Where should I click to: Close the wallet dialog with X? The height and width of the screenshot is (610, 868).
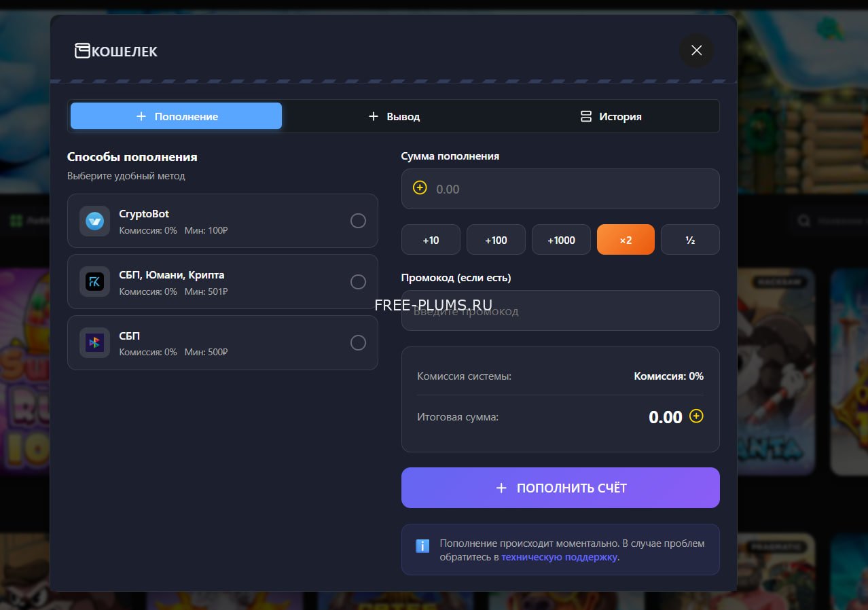(x=696, y=50)
